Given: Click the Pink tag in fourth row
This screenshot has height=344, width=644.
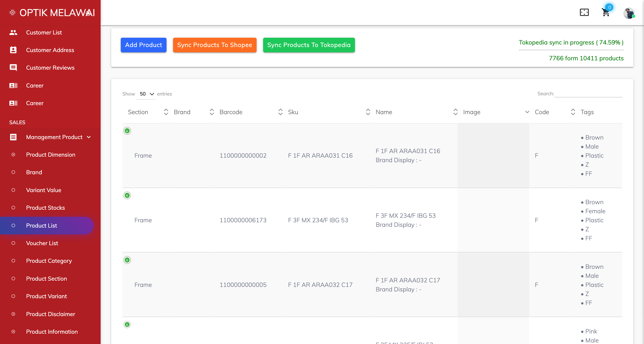Looking at the screenshot, I should tap(591, 331).
